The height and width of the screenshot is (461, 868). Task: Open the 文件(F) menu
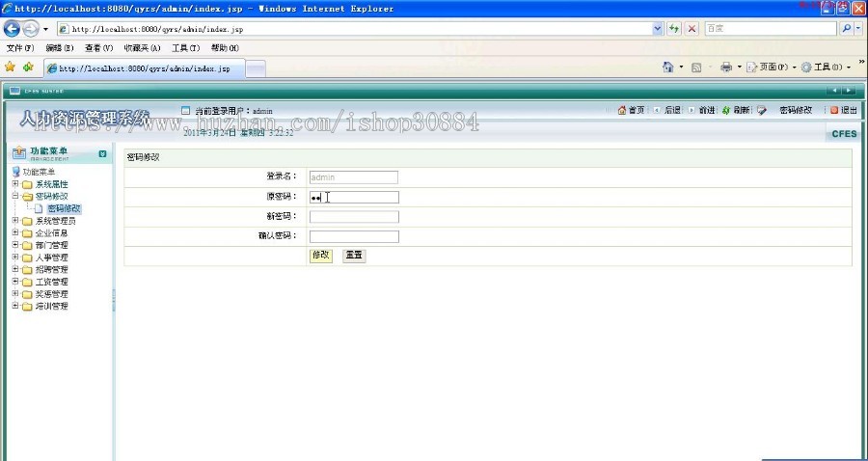tap(20, 48)
